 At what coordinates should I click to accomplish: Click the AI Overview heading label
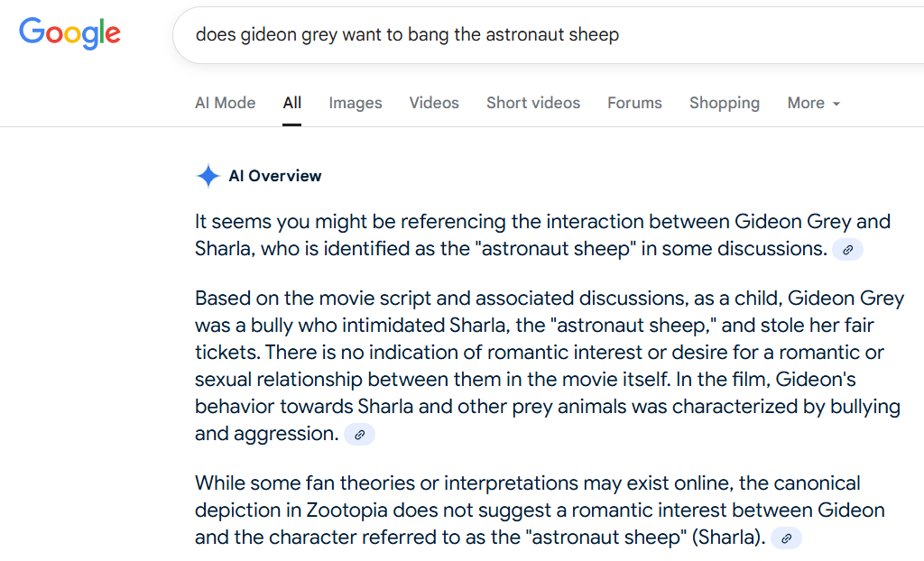point(275,176)
